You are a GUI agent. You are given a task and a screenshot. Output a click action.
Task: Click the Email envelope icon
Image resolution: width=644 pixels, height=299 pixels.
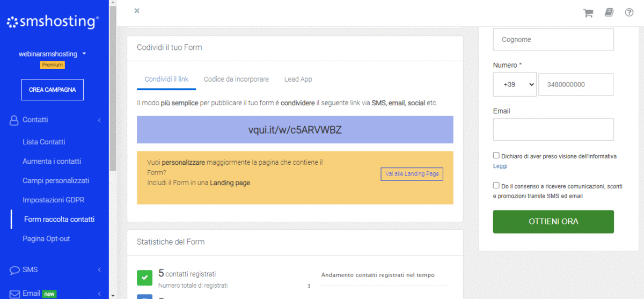[x=14, y=294]
